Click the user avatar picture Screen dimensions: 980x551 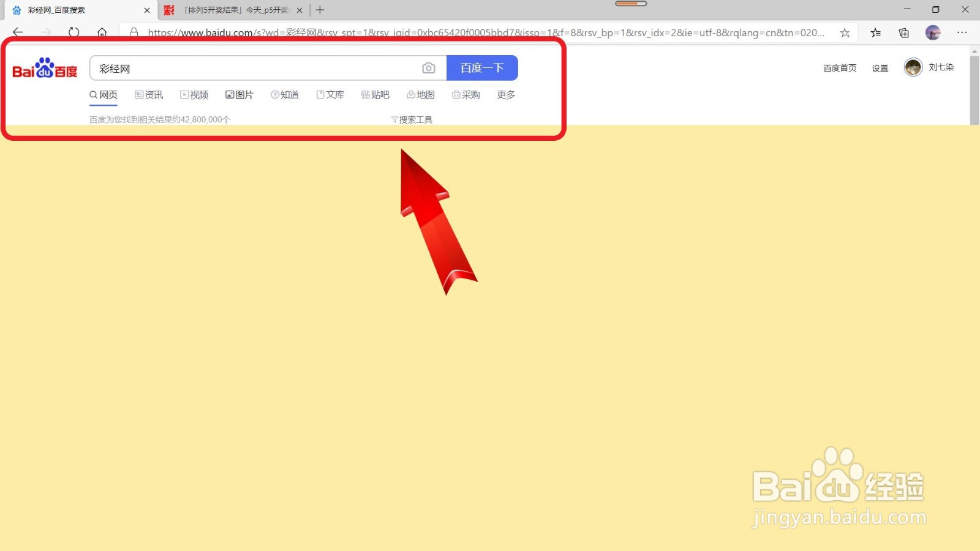click(x=913, y=67)
